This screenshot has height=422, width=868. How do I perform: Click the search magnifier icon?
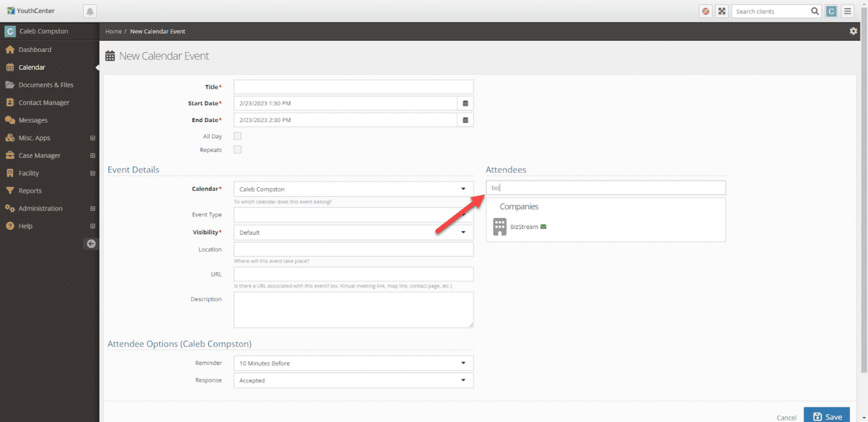[815, 11]
